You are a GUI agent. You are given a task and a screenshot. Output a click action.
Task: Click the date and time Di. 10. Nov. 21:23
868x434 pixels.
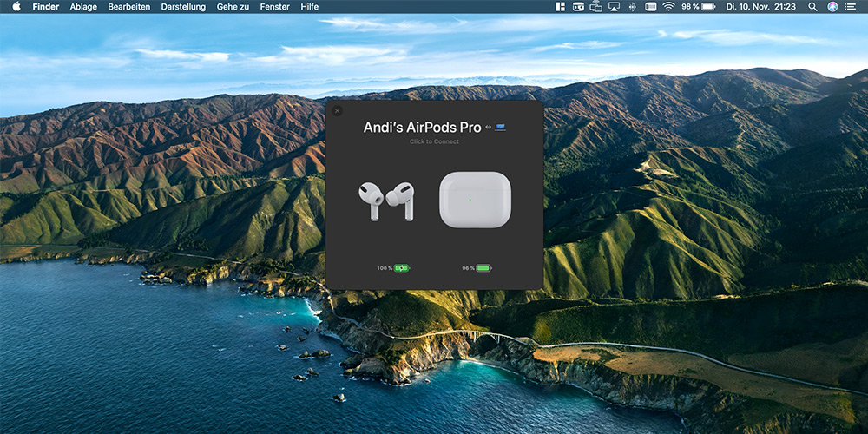760,7
